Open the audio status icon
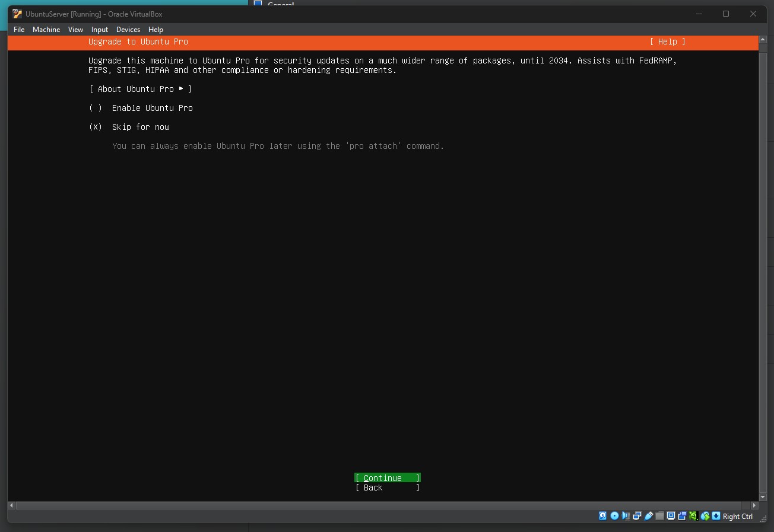This screenshot has height=532, width=774. tap(626, 516)
